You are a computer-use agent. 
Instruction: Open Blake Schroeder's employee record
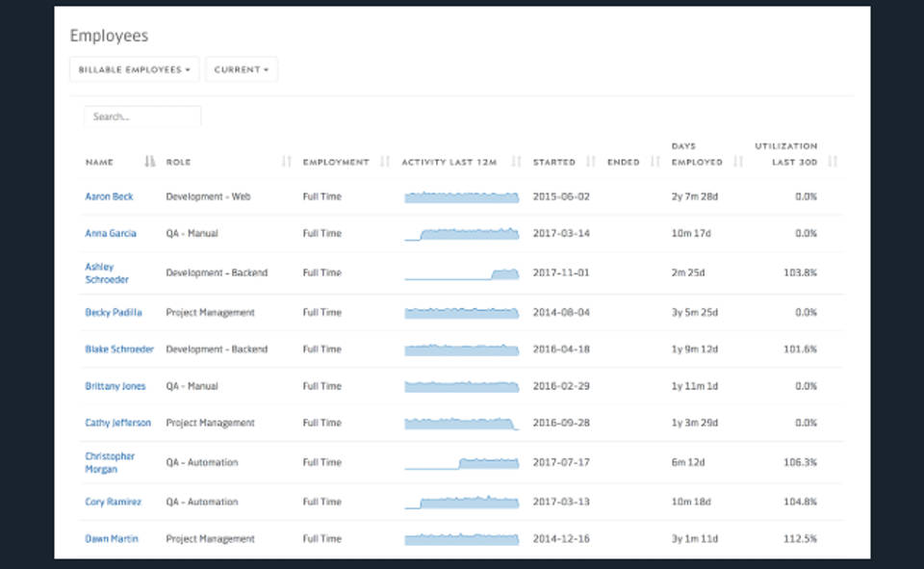coord(118,349)
